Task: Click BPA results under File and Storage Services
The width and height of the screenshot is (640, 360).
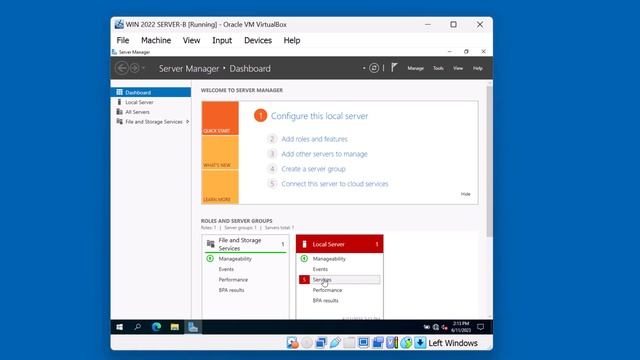Action: tap(231, 290)
